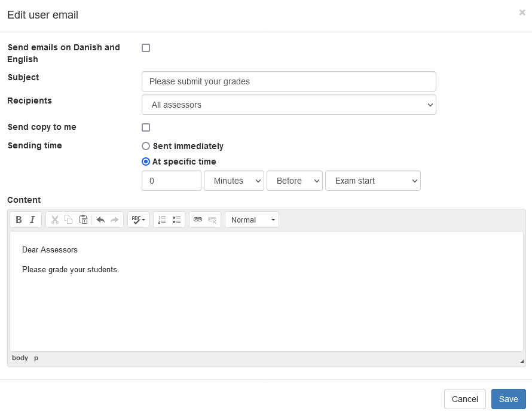Image resolution: width=532 pixels, height=411 pixels.
Task: Open the spell check ABC dropdown
Action: point(139,220)
